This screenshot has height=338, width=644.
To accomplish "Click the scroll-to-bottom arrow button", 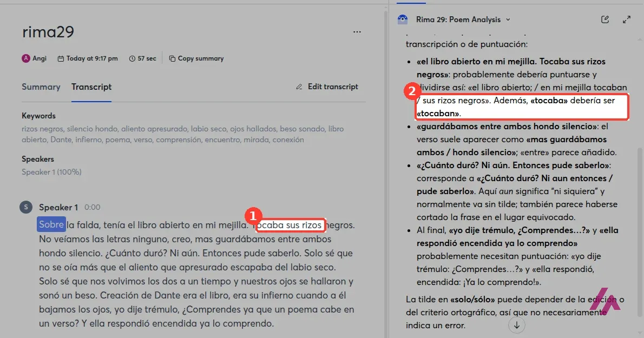I will point(517,325).
